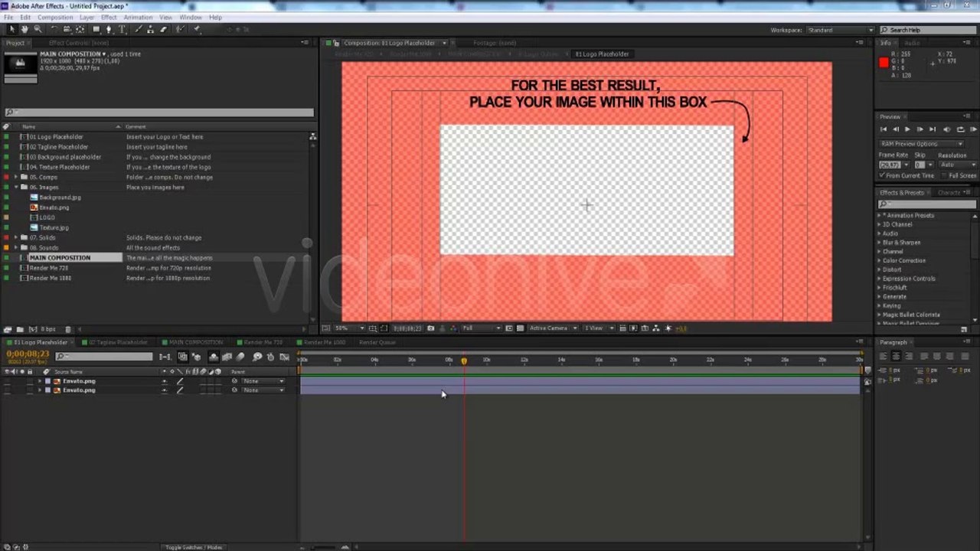The width and height of the screenshot is (980, 551).
Task: Open the Composition menu
Action: tap(55, 17)
